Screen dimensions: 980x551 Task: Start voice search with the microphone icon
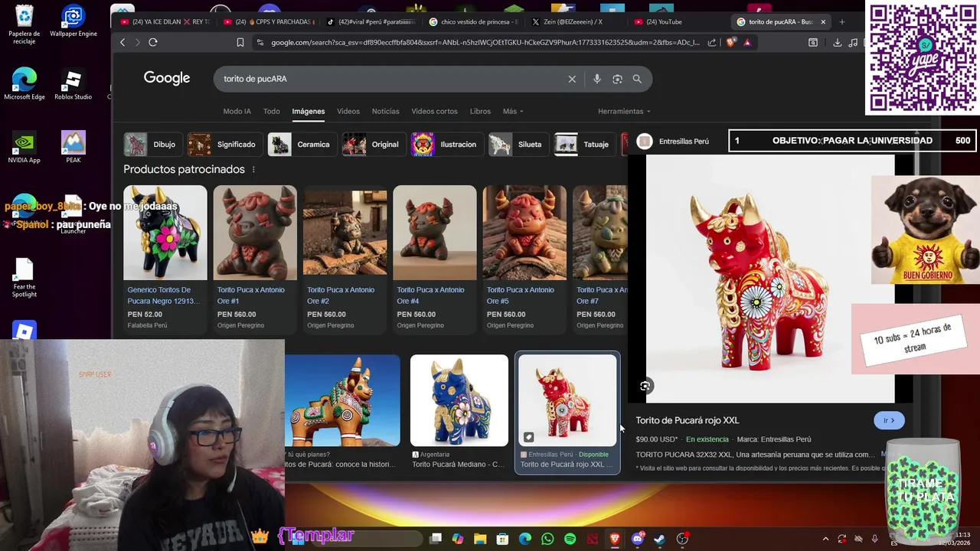pyautogui.click(x=597, y=79)
